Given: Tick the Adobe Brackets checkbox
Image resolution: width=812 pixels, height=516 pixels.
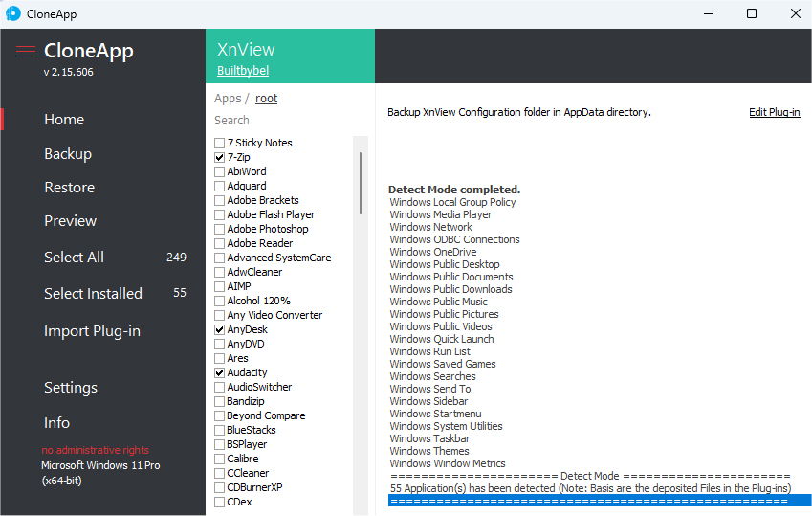Looking at the screenshot, I should tap(220, 200).
